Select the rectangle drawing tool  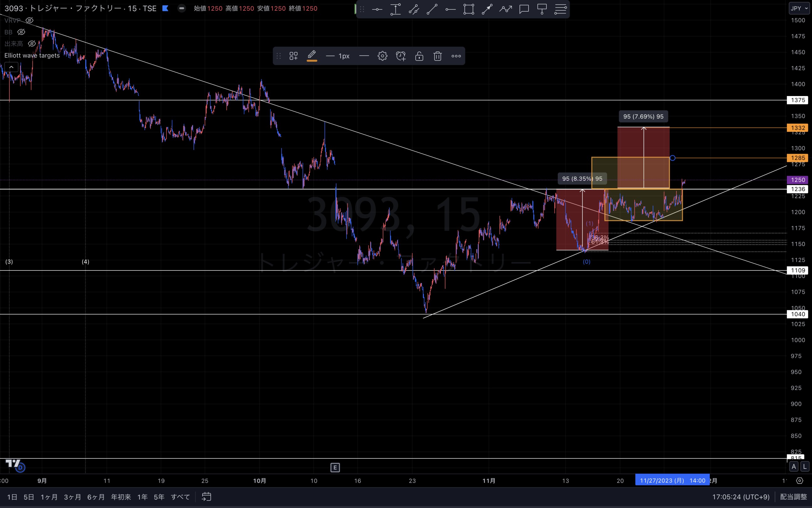[x=469, y=9]
